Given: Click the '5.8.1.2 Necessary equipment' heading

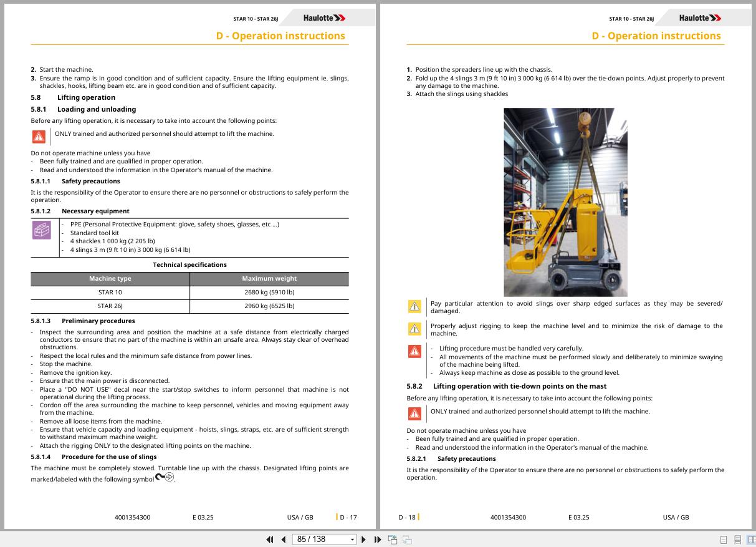Looking at the screenshot, I should coord(80,211).
